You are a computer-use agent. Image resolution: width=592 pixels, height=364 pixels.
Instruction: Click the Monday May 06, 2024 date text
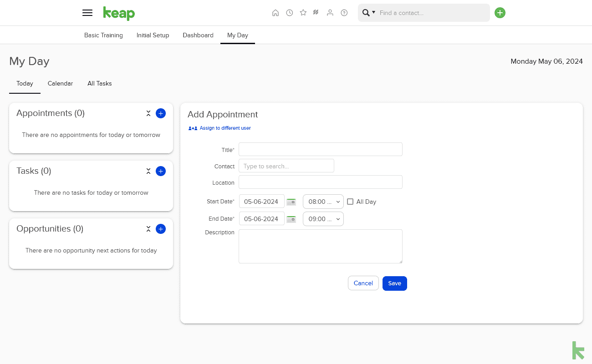[x=546, y=61]
